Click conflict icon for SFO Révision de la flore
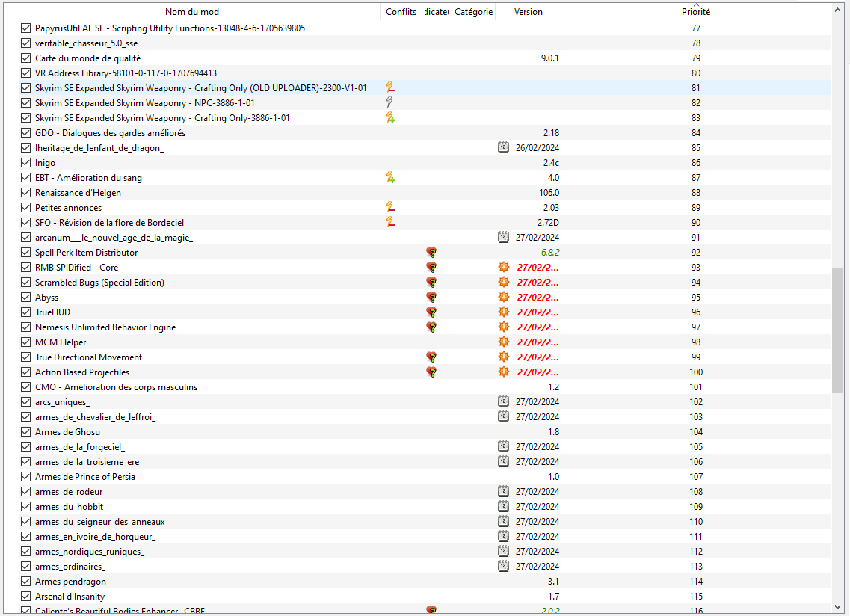The height and width of the screenshot is (616, 850). click(390, 222)
